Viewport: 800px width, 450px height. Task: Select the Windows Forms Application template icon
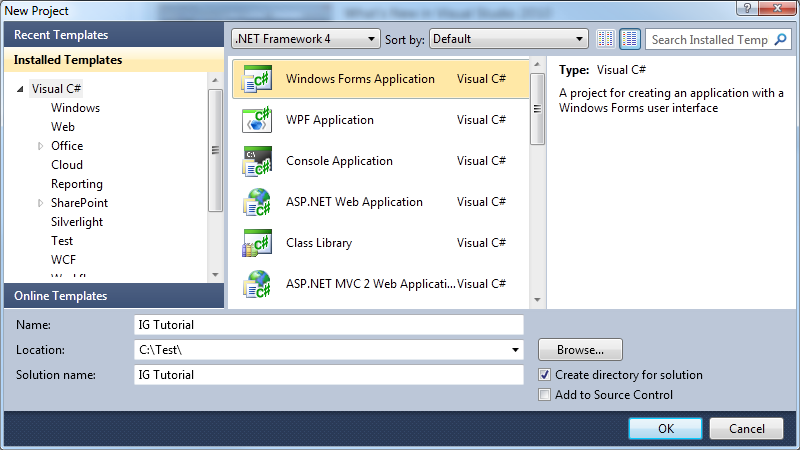tap(257, 79)
